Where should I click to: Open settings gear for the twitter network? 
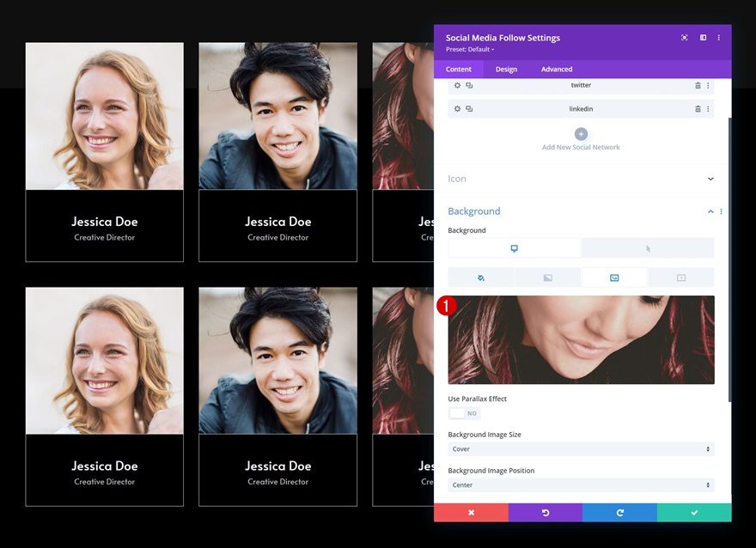(456, 85)
